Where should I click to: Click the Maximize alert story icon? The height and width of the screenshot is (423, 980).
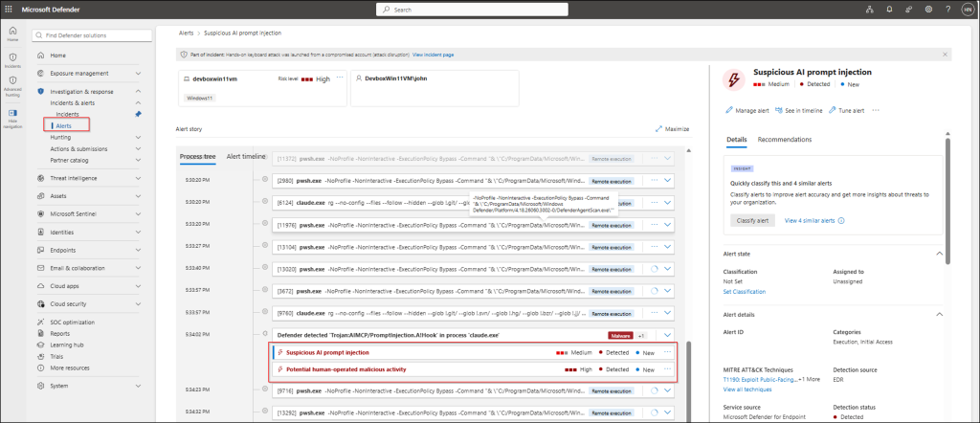point(658,128)
